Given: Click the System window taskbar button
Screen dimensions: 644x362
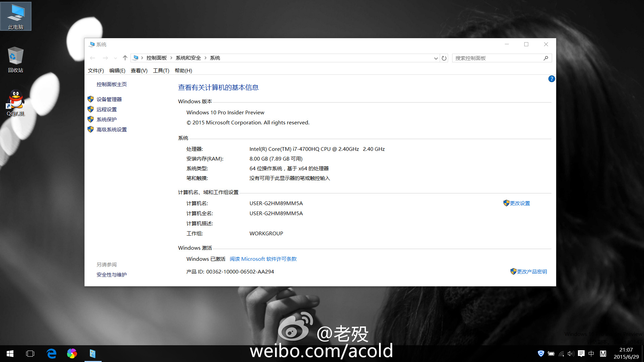Looking at the screenshot, I should [x=93, y=354].
